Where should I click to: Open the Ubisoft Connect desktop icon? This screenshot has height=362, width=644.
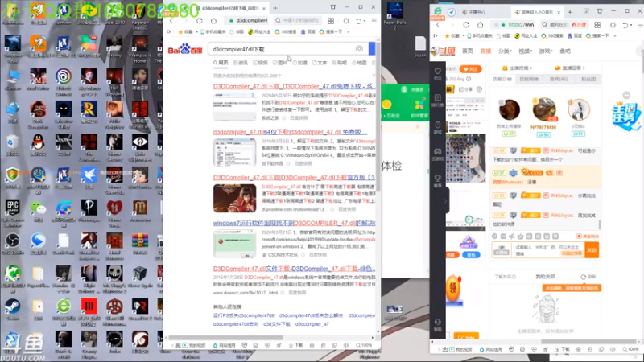tap(64, 80)
